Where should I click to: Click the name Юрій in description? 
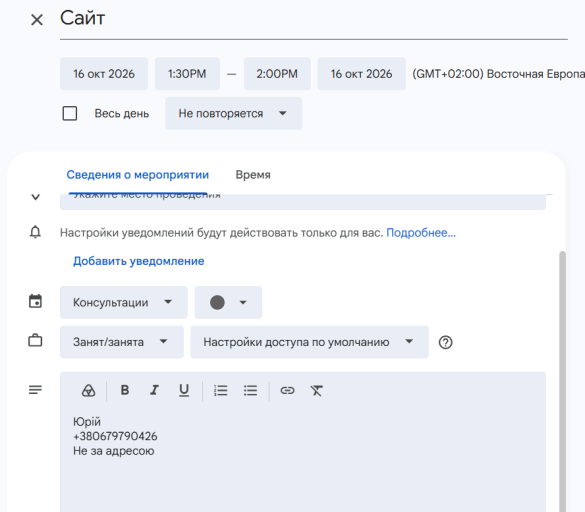[87, 422]
